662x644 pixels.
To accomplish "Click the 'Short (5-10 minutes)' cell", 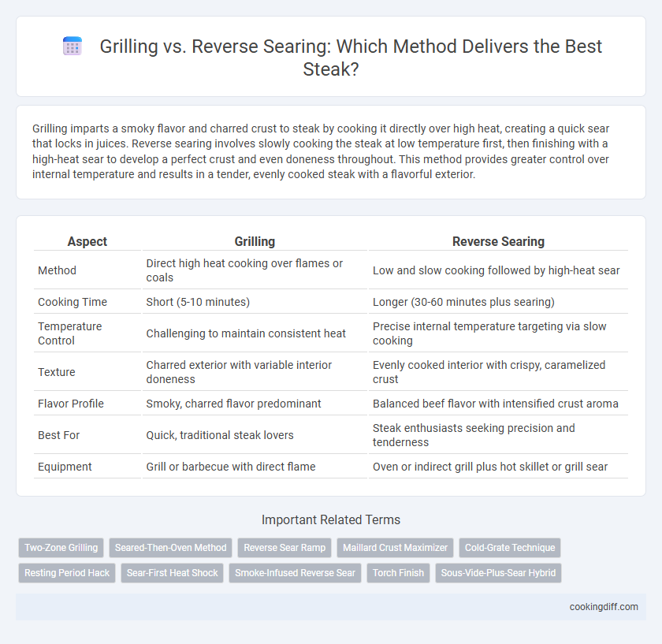I will point(255,302).
